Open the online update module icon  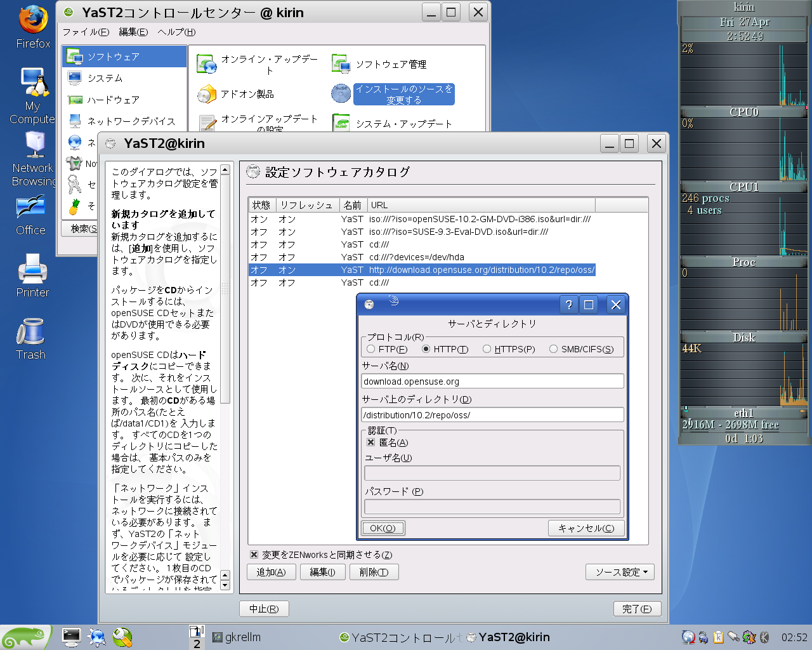pyautogui.click(x=207, y=64)
